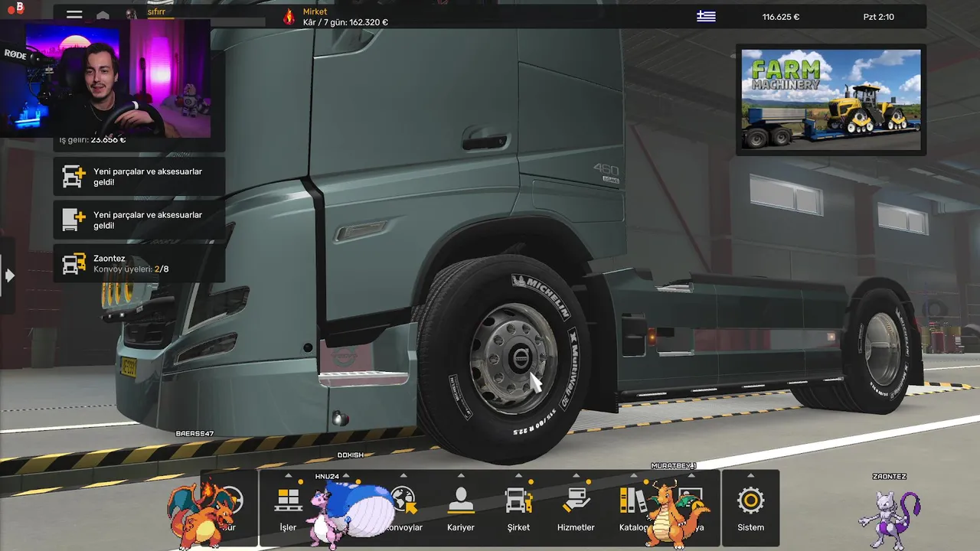Open Şirket truck company icon
The image size is (980, 551).
click(x=518, y=501)
